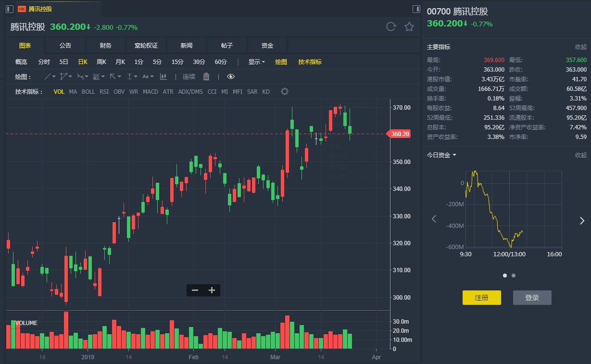Collapse the left sidebar panel icon
This screenshot has height=364, width=591.
[x=10, y=9]
